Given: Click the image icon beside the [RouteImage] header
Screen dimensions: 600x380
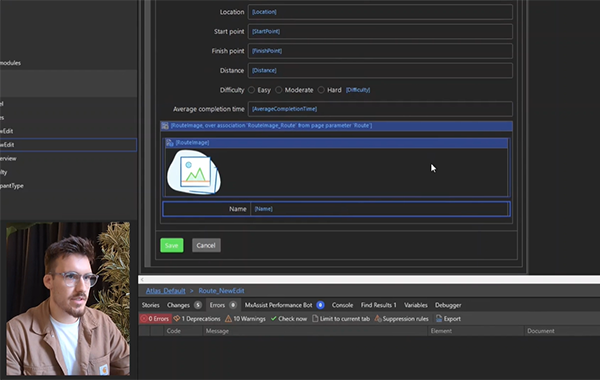Looking at the screenshot, I should 170,142.
